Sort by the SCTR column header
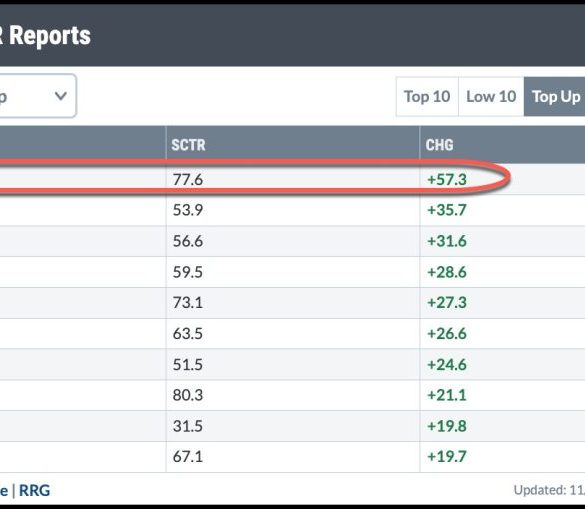The height and width of the screenshot is (509, 585). click(188, 145)
